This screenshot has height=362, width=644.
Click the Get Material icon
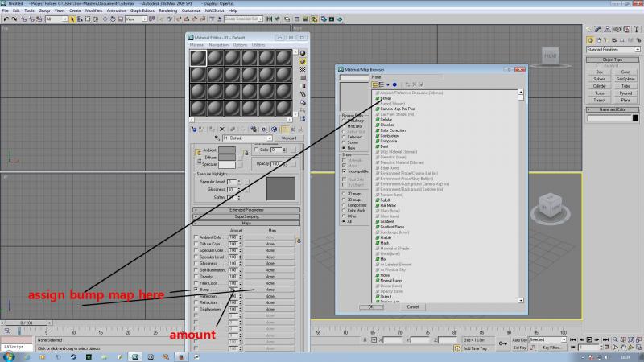pos(194,130)
